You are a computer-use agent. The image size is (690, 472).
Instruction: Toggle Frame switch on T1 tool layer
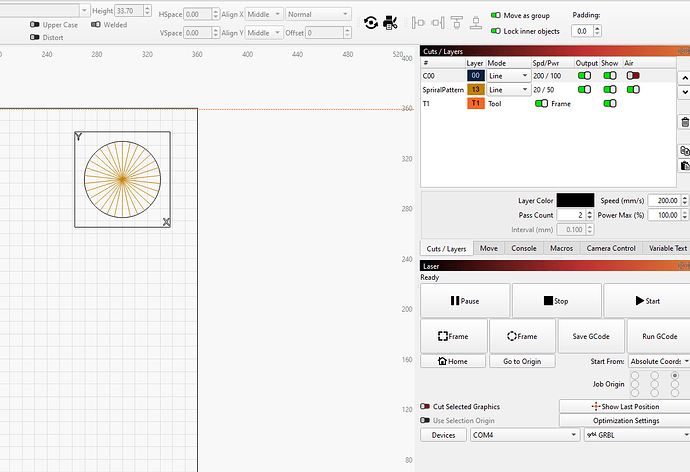click(541, 103)
